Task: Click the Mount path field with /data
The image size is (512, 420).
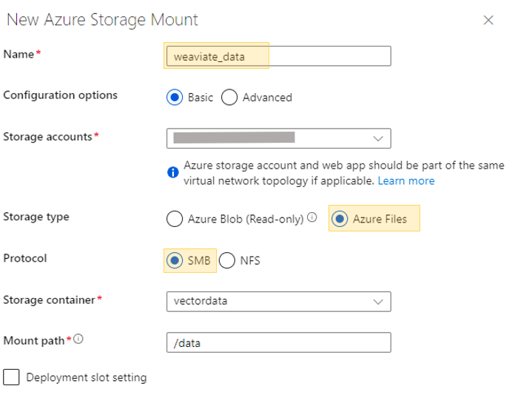Action: [x=278, y=342]
